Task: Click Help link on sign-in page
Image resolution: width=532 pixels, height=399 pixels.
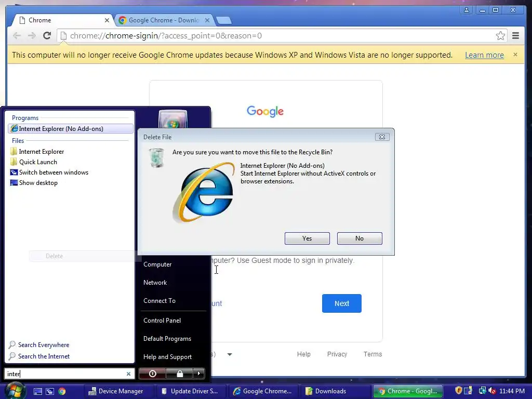Action: pyautogui.click(x=303, y=354)
